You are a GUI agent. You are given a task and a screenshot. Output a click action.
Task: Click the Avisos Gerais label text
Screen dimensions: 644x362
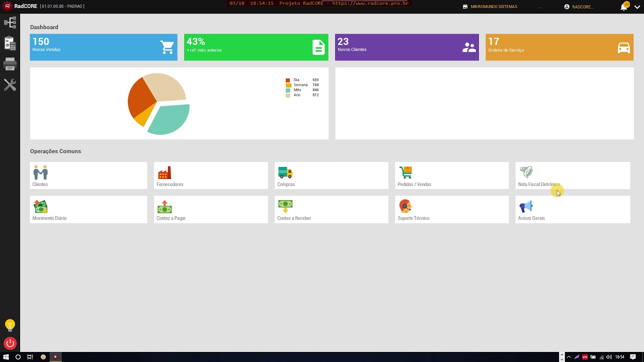click(x=532, y=218)
